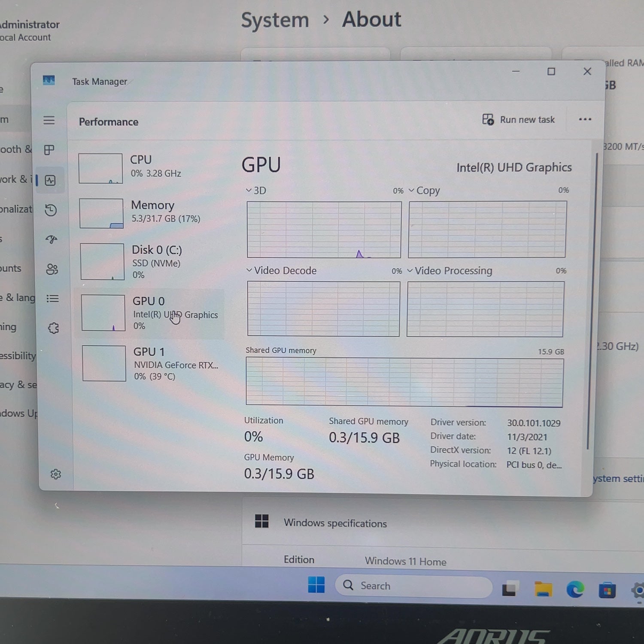Screen dimensions: 644x644
Task: Click the driver date value 11/3/2021
Action: pos(527,437)
